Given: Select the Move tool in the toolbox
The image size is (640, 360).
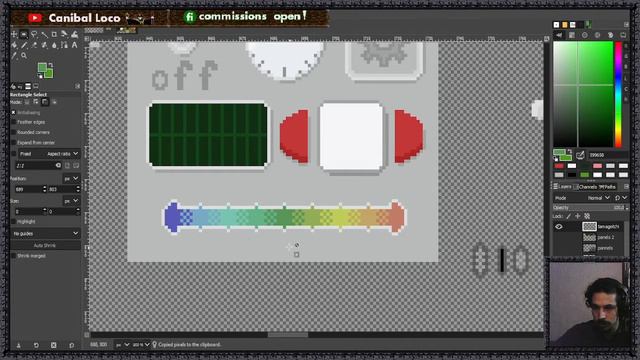Looking at the screenshot, I should 14,34.
